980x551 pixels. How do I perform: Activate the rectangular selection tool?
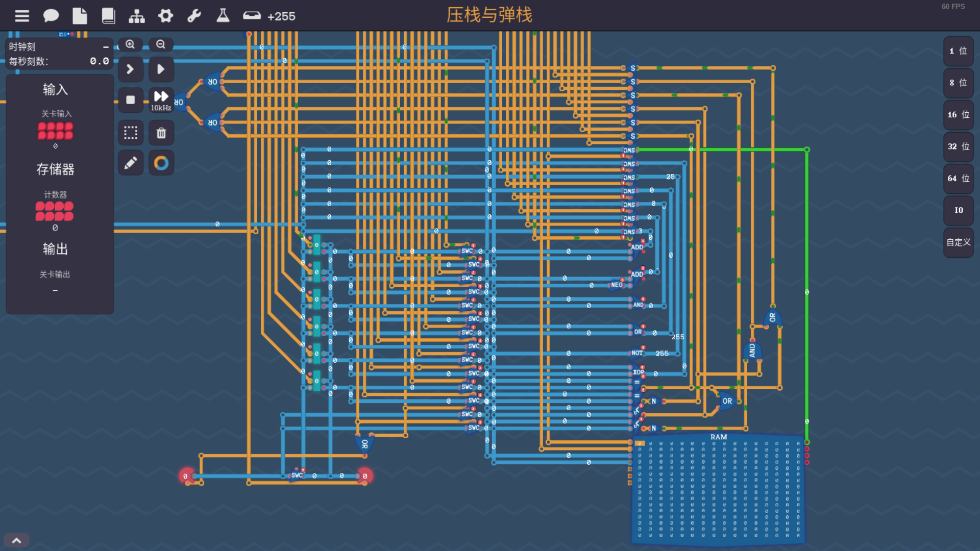(131, 133)
